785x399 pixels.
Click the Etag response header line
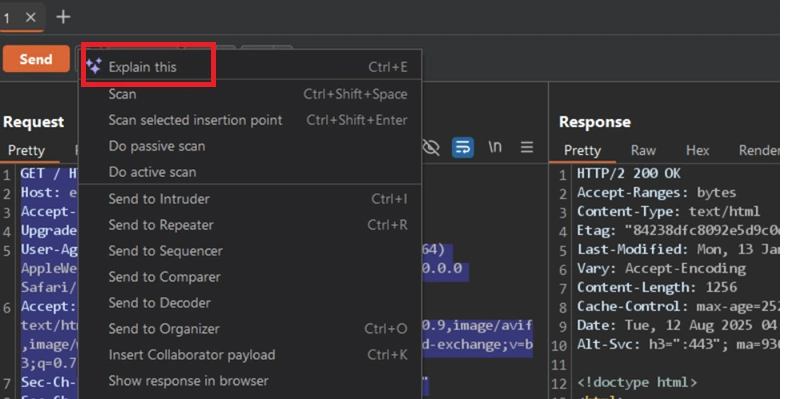point(678,231)
